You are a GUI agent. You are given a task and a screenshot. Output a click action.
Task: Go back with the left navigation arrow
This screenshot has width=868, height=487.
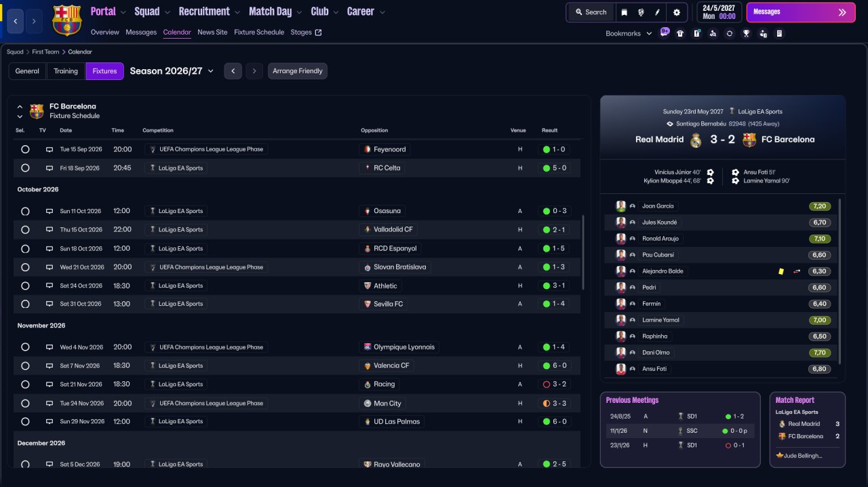(x=16, y=21)
